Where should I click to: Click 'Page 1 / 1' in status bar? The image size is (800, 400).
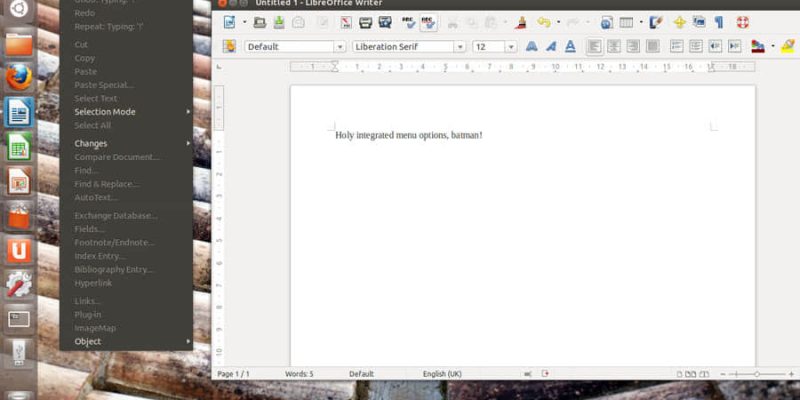coord(234,374)
